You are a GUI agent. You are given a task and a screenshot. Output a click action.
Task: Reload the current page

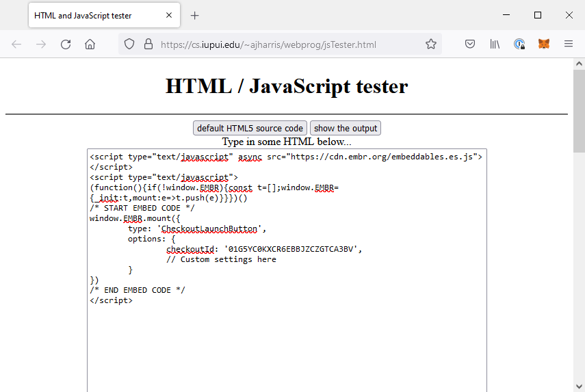(66, 44)
